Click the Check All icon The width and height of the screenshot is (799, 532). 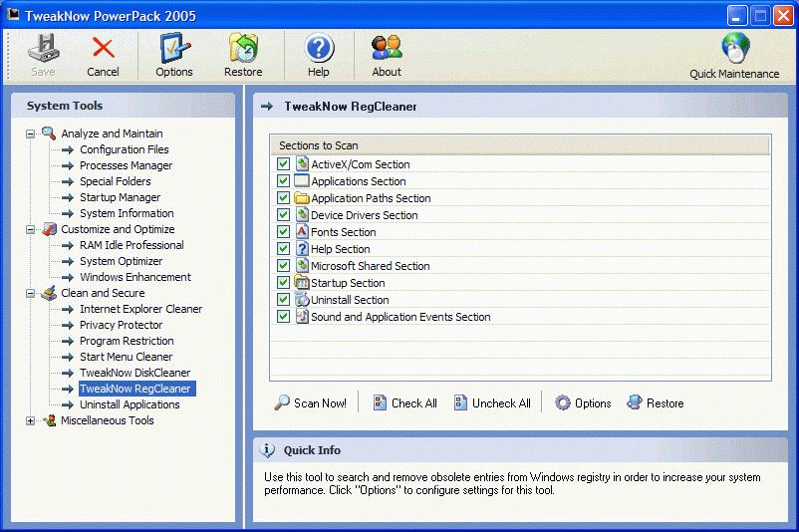click(x=380, y=402)
